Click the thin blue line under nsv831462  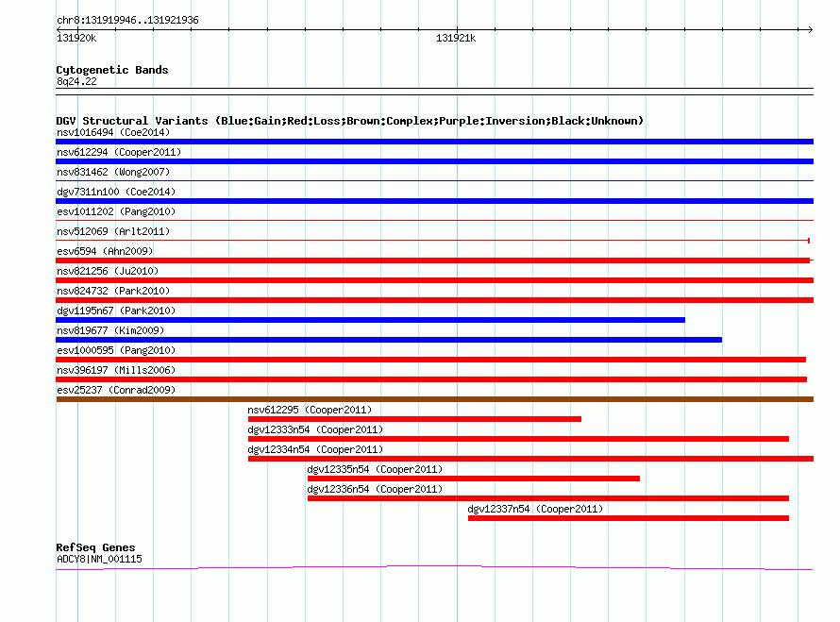[434, 180]
